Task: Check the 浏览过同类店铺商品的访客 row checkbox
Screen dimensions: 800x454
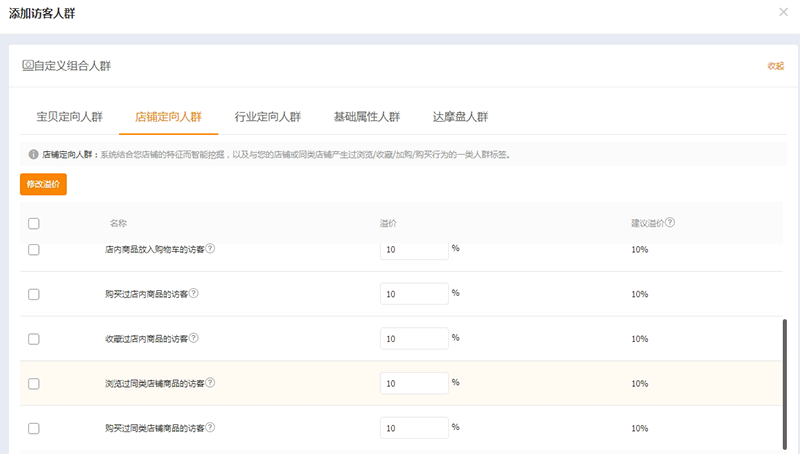Action: (34, 384)
